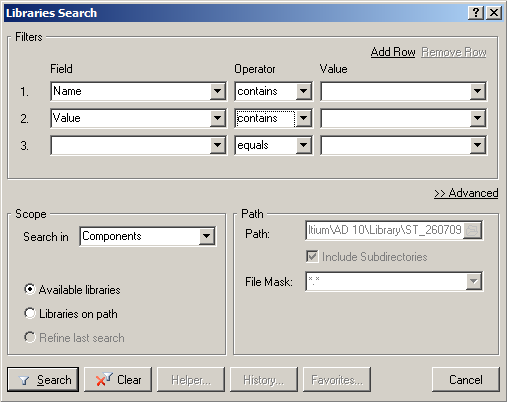Viewport: 507px width, 402px height.
Task: Click into row 2 Value input field
Action: click(396, 118)
